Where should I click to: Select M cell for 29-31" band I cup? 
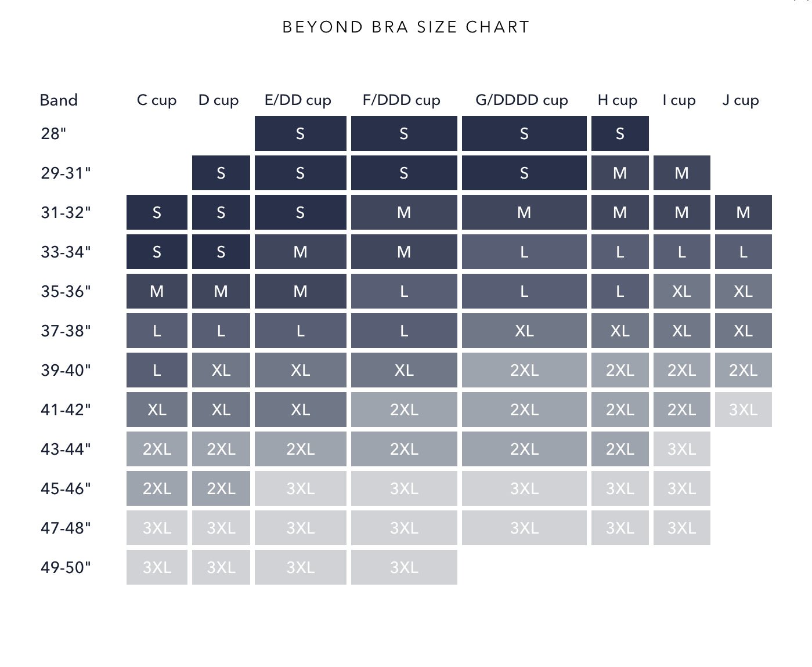pos(681,173)
